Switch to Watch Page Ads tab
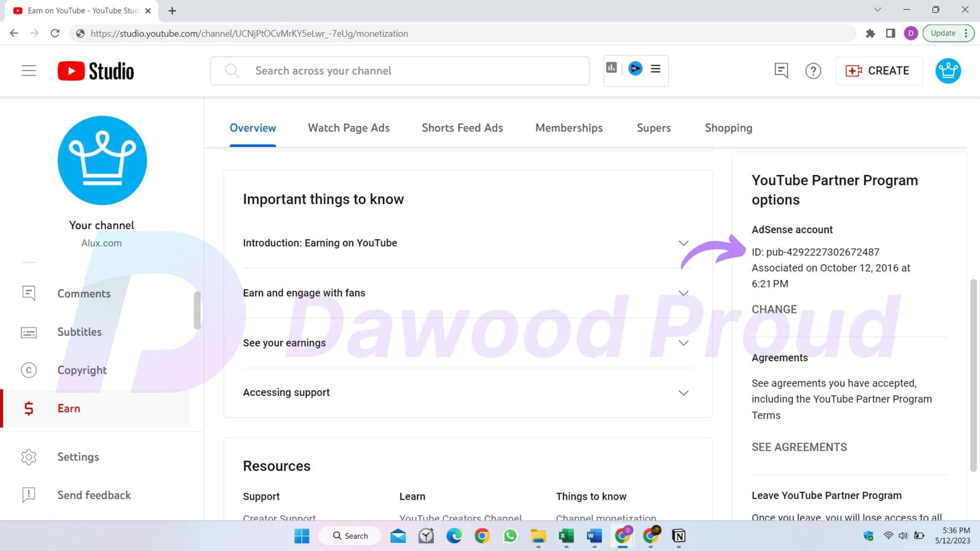The width and height of the screenshot is (980, 551). 348,128
